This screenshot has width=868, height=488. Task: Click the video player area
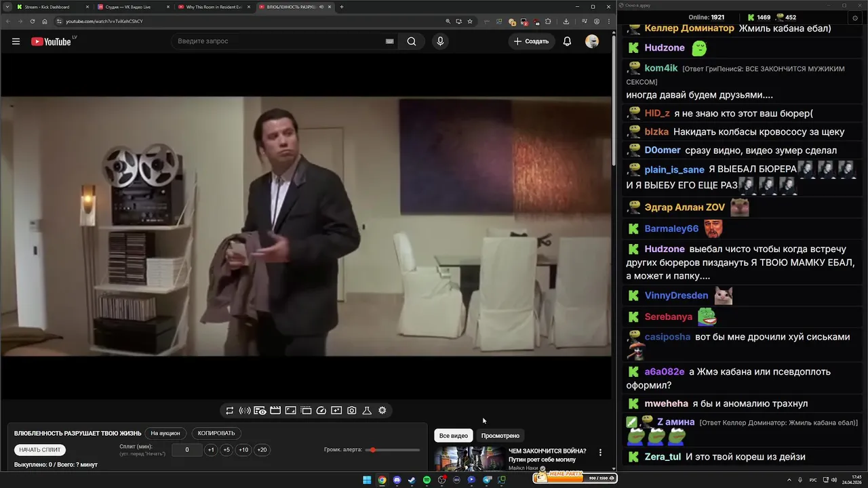[306, 226]
